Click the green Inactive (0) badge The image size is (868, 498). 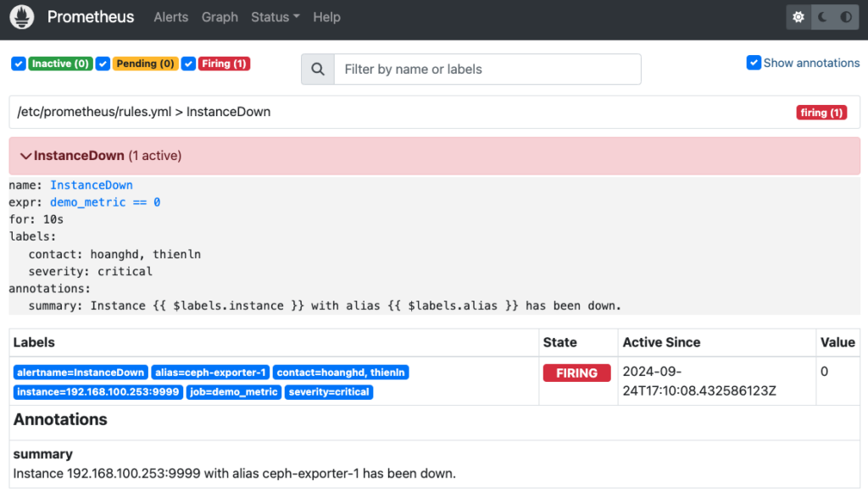pyautogui.click(x=60, y=64)
